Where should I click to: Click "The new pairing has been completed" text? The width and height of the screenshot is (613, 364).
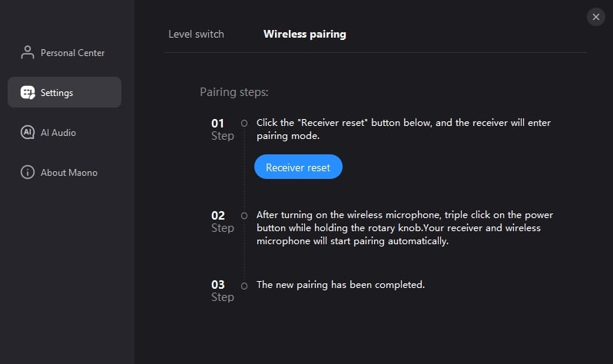(340, 285)
